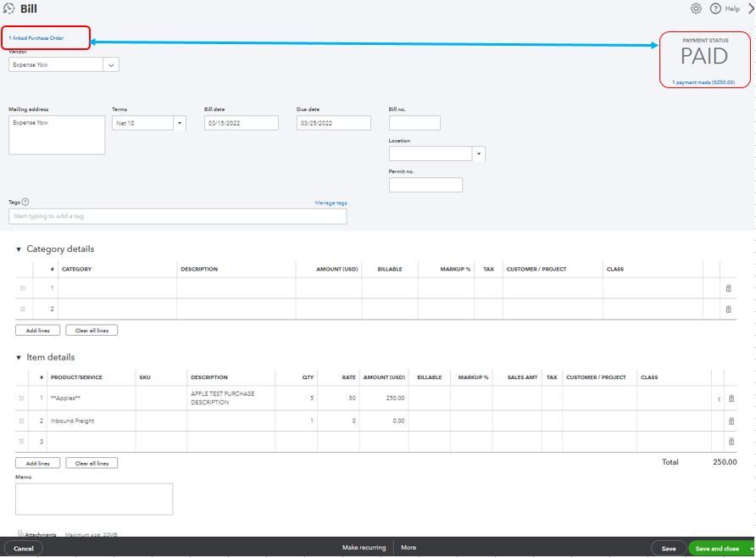The width and height of the screenshot is (756, 558).
Task: Open the More menu in bottom bar
Action: pos(409,548)
